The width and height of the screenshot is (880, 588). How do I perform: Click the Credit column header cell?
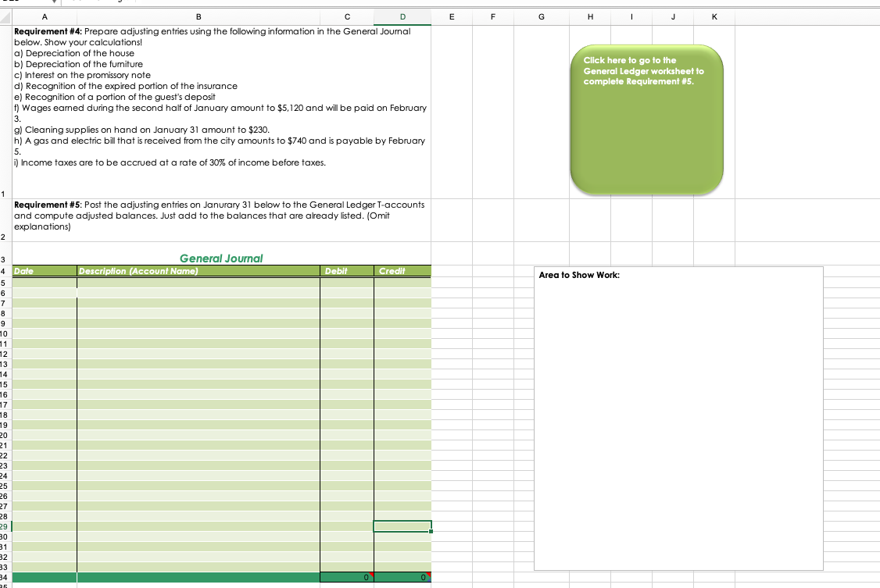click(x=402, y=271)
